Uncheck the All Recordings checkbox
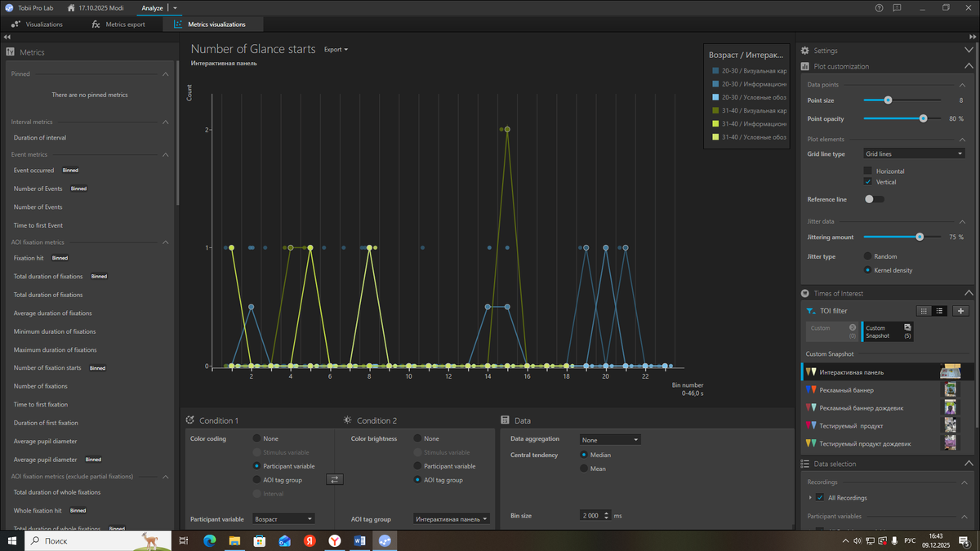This screenshot has height=551, width=980. [820, 497]
